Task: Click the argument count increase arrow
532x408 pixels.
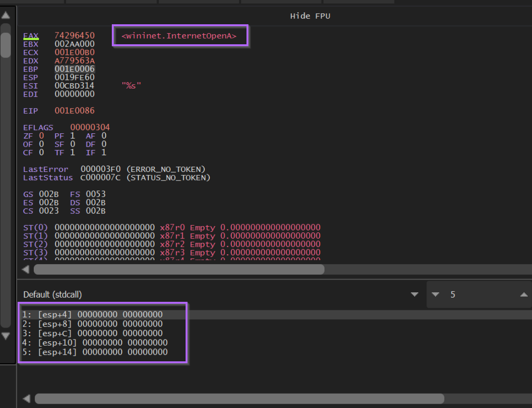Action: 524,295
